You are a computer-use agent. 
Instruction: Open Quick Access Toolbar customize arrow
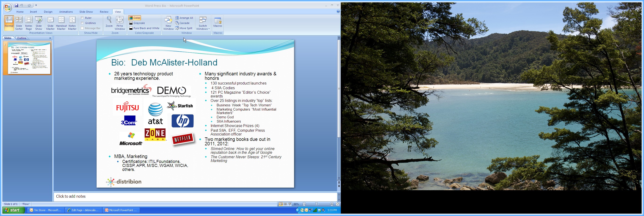pos(36,5)
